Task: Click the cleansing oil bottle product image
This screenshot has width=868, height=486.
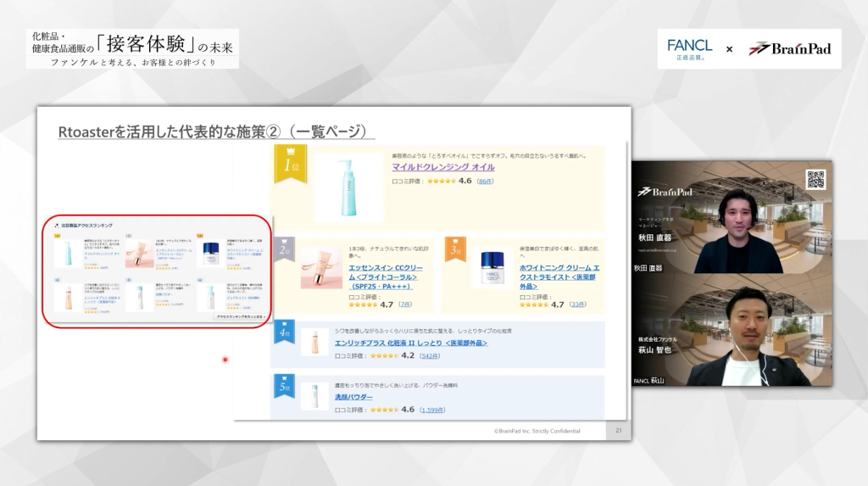Action: 348,187
